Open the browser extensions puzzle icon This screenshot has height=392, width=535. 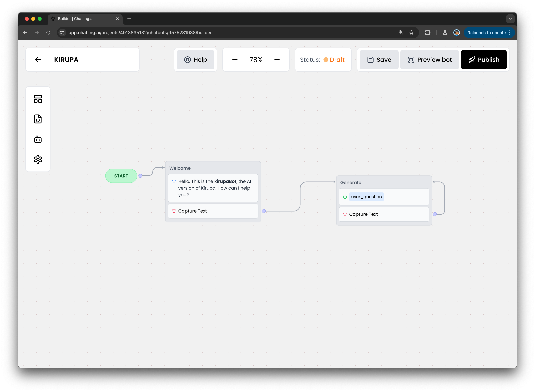tap(427, 33)
